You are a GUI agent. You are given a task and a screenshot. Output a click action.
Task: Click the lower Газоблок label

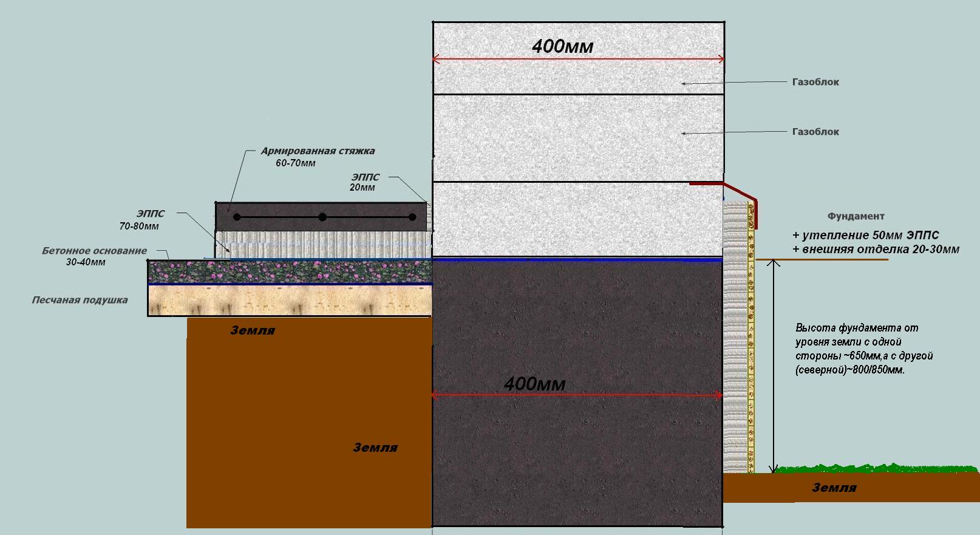pos(815,132)
